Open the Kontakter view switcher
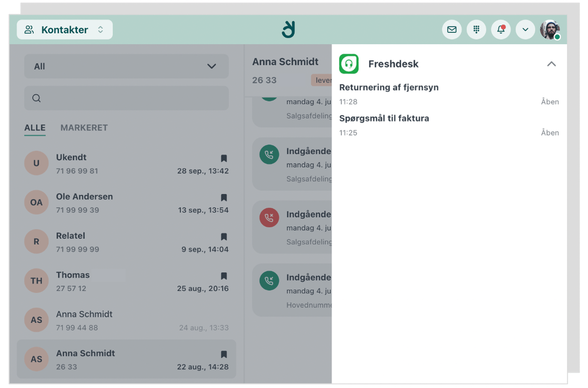Viewport: 588px width, 388px height. [x=100, y=29]
